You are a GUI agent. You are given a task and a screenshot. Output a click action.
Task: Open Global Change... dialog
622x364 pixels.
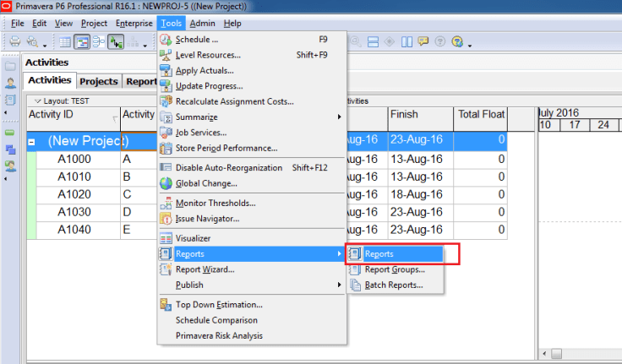(252, 183)
